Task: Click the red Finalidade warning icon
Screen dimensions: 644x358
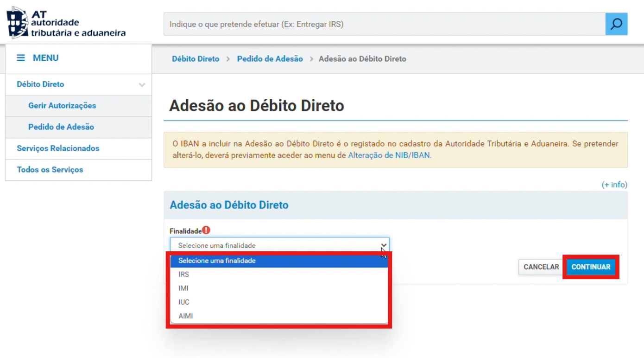Action: pos(206,230)
